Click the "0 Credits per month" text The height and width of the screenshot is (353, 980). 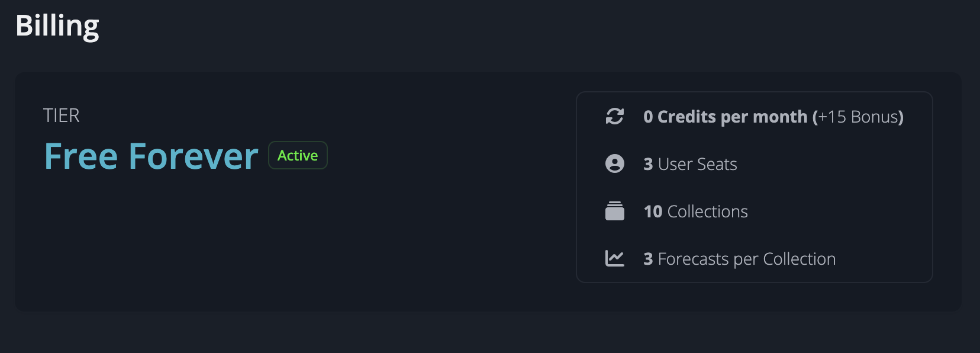pos(725,117)
